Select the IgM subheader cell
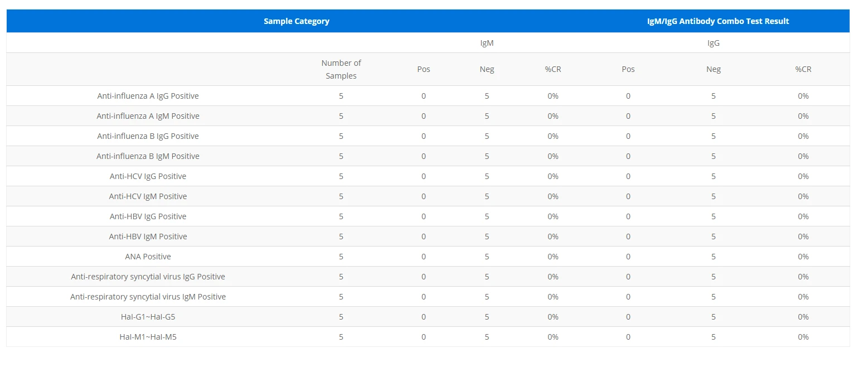Screen dimensions: 868x367 pyautogui.click(x=487, y=43)
